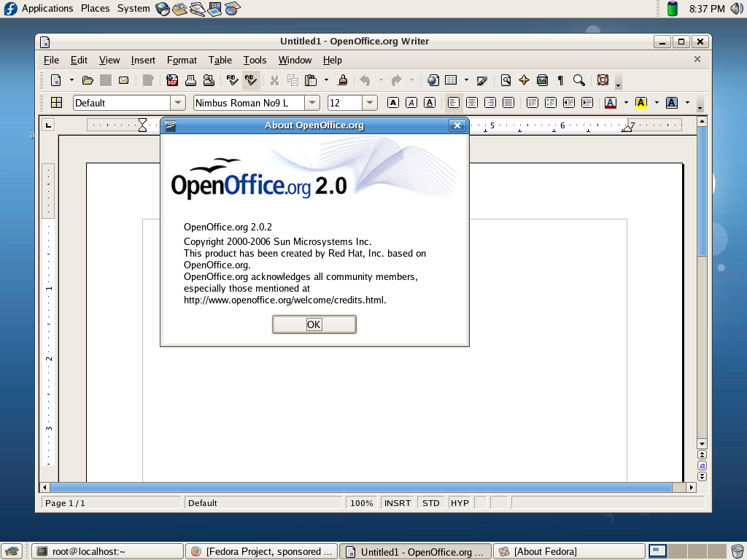
Task: Close the About OpenOffice.org dialog
Action: (x=457, y=125)
